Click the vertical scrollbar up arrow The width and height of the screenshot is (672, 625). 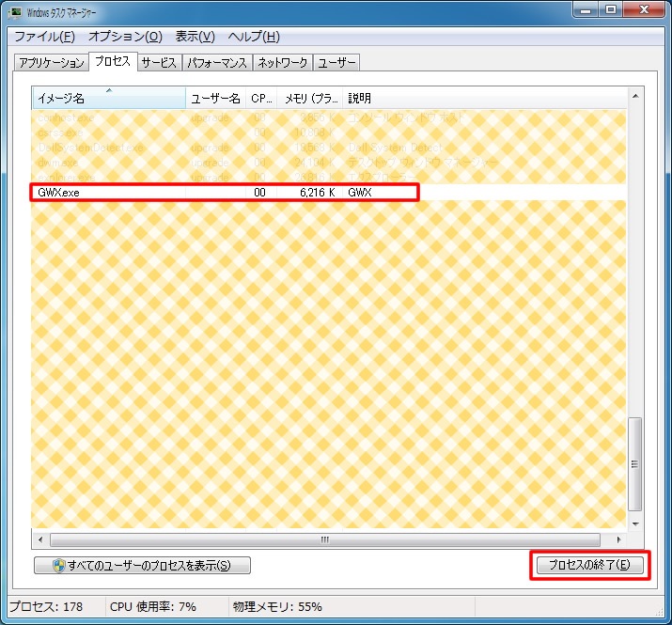click(635, 96)
